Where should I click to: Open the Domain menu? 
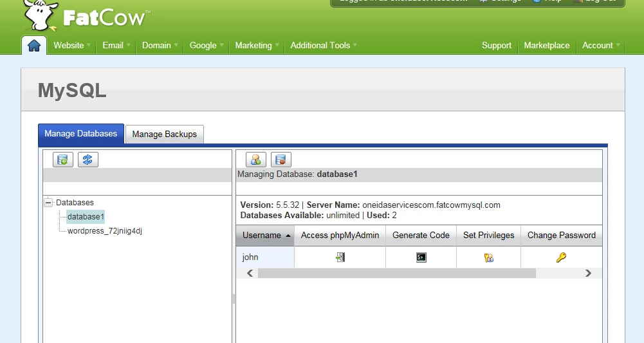(x=160, y=45)
